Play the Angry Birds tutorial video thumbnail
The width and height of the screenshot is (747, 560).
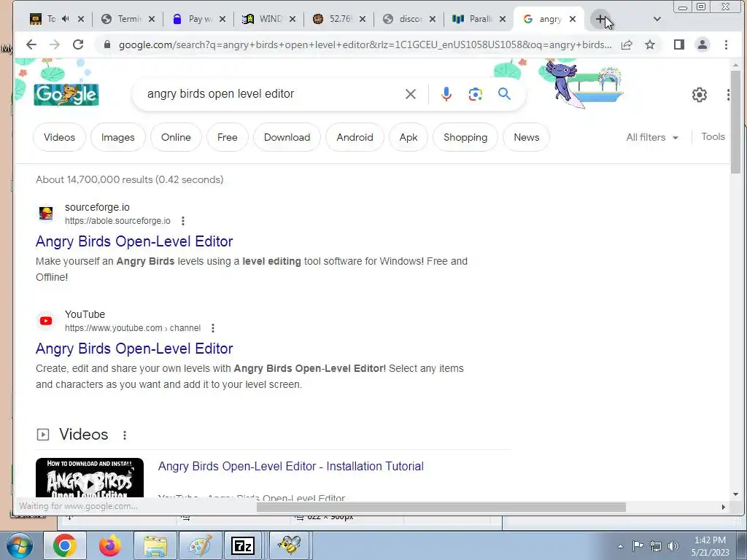(90, 478)
